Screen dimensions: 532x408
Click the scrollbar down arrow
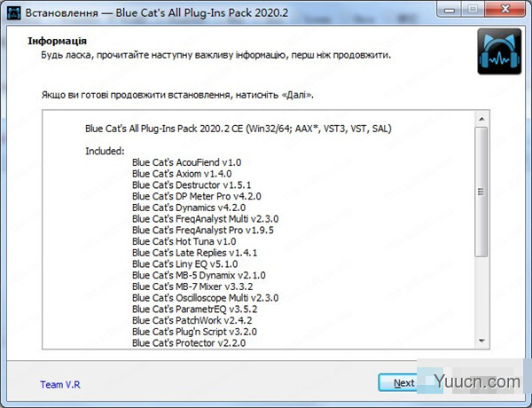click(481, 341)
